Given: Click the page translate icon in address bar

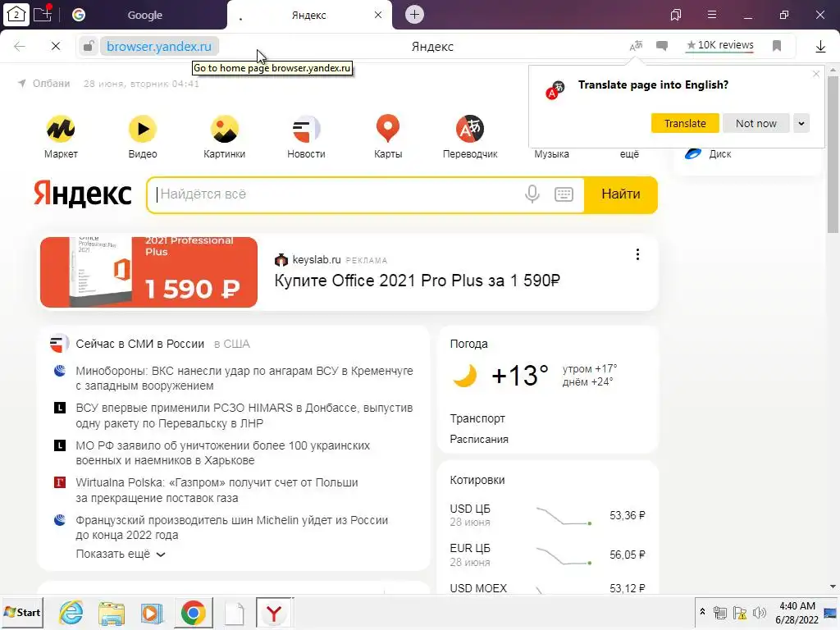Looking at the screenshot, I should coord(636,46).
